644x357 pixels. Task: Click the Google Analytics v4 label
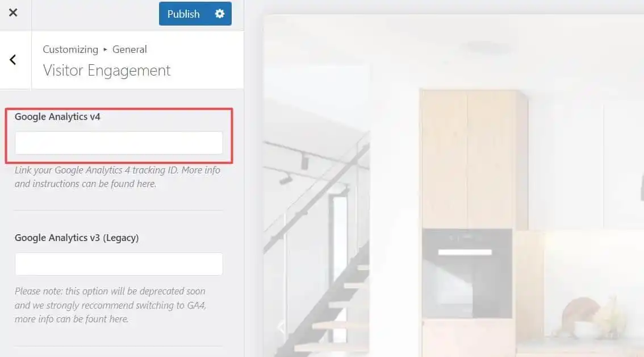pyautogui.click(x=57, y=117)
